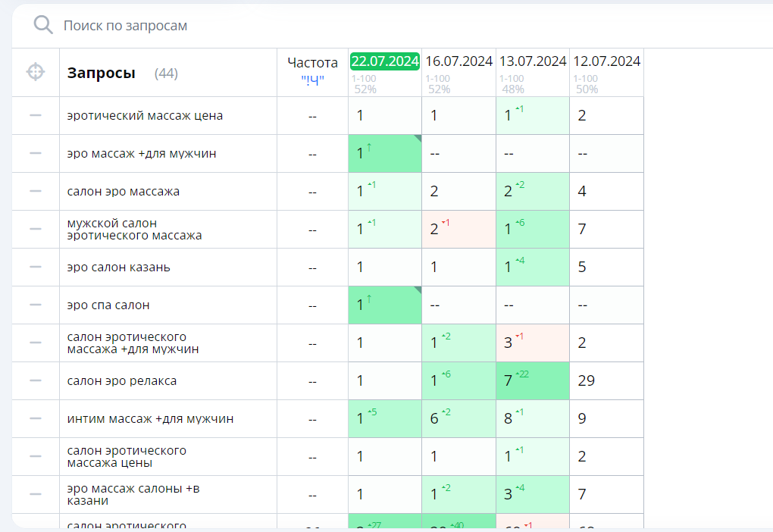Click 13.07 position 8 for "интим массаж +для мужчин"

[x=533, y=418]
